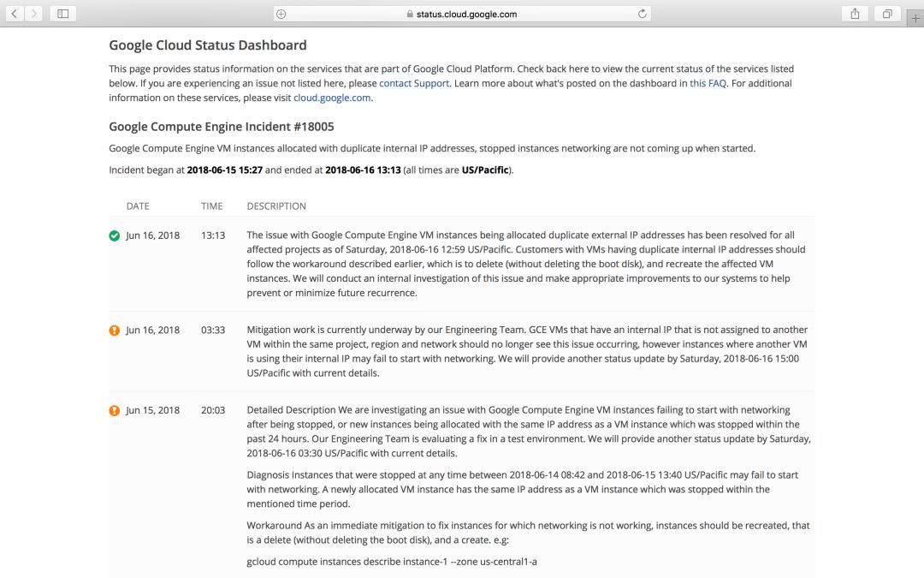This screenshot has height=578, width=924.
Task: Click the Mitigation work is currently underway description
Action: click(x=527, y=351)
